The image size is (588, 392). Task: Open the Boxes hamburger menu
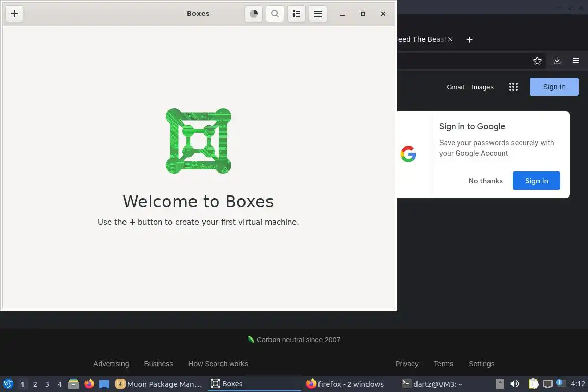pyautogui.click(x=317, y=14)
